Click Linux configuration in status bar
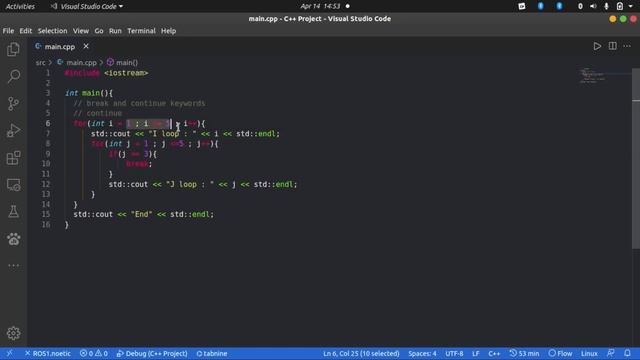Image resolution: width=640 pixels, height=360 pixels. click(589, 353)
